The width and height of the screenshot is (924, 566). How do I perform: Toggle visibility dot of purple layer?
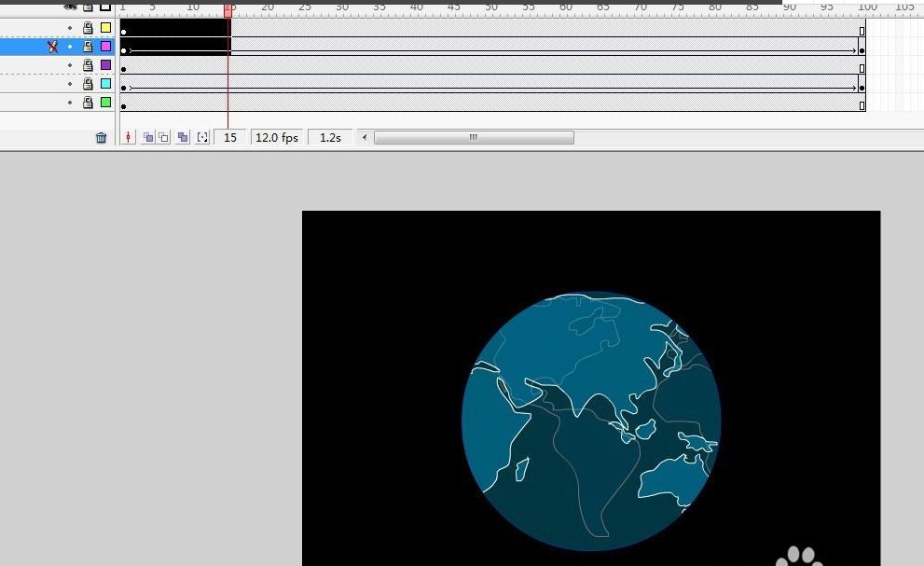pos(70,65)
